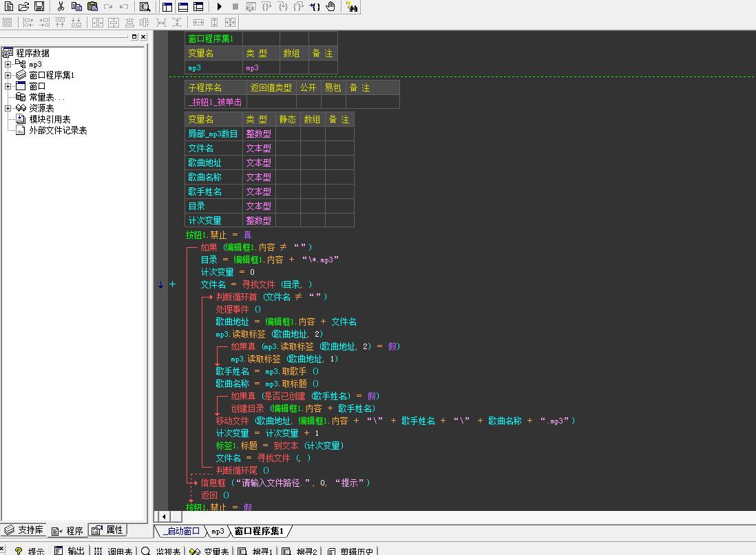Stop execution with square icon
The width and height of the screenshot is (756, 555).
(235, 6)
